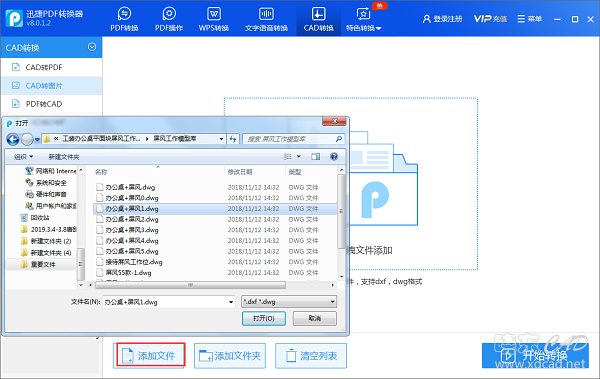Select file 办公桌+屏风0.dwg
Screen dimensions: 600x379
click(215, 198)
